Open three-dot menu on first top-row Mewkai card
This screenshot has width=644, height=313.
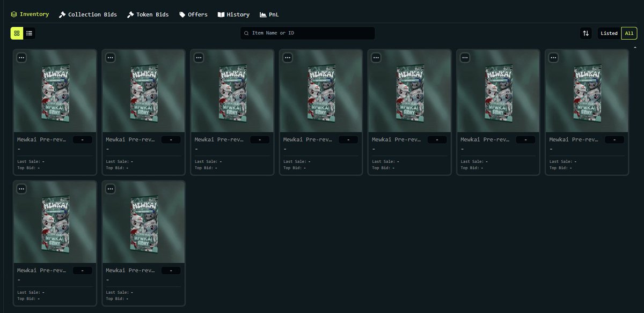(21, 57)
